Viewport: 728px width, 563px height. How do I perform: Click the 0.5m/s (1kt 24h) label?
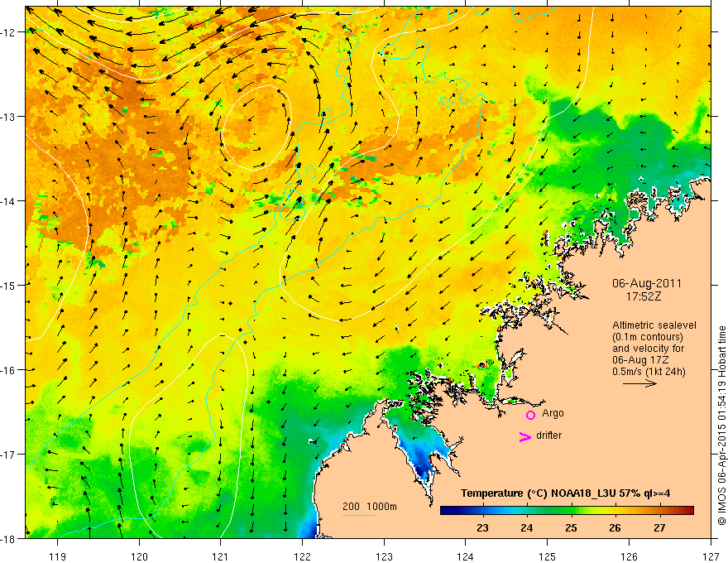click(649, 372)
